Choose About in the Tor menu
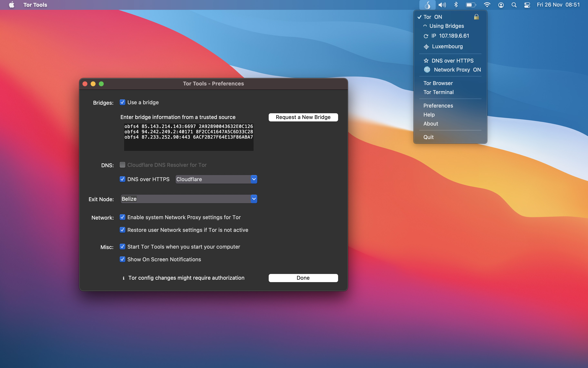588x368 pixels. pyautogui.click(x=450, y=124)
